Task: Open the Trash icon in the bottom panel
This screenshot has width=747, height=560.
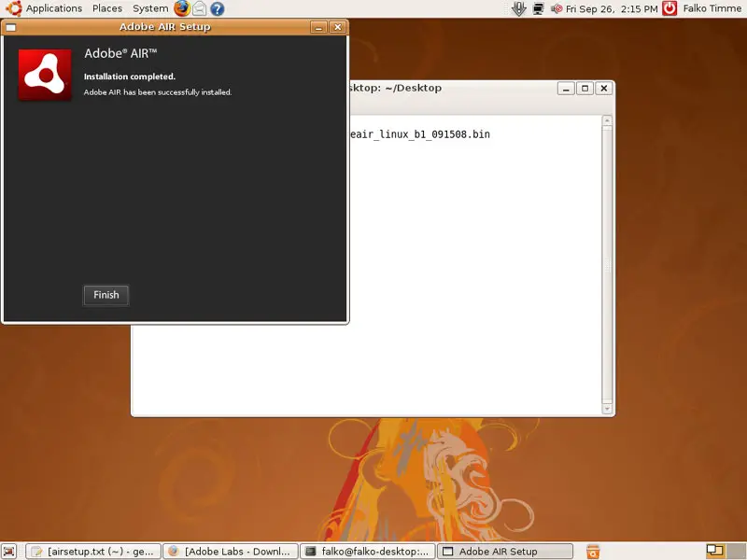Action: [x=593, y=552]
